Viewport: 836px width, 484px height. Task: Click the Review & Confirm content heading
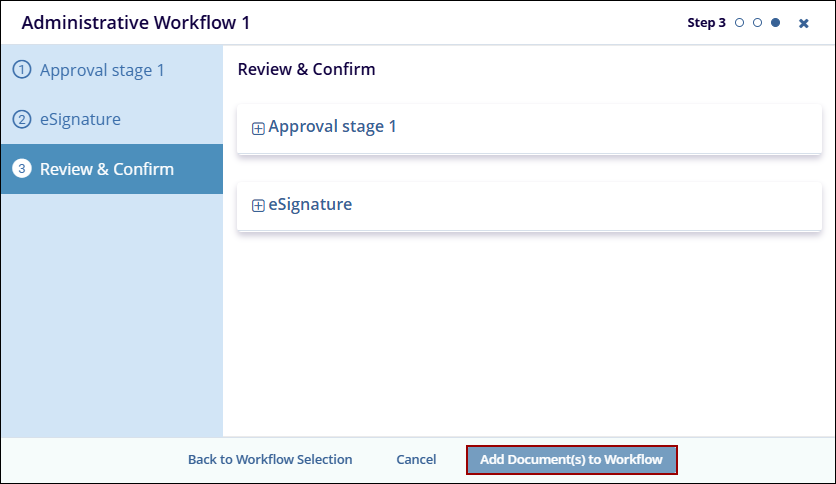pyautogui.click(x=306, y=70)
